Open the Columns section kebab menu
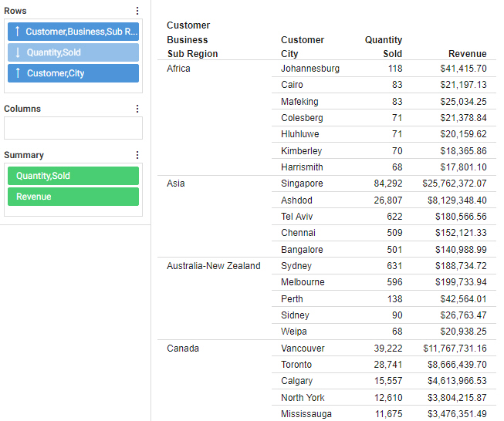 tap(137, 109)
